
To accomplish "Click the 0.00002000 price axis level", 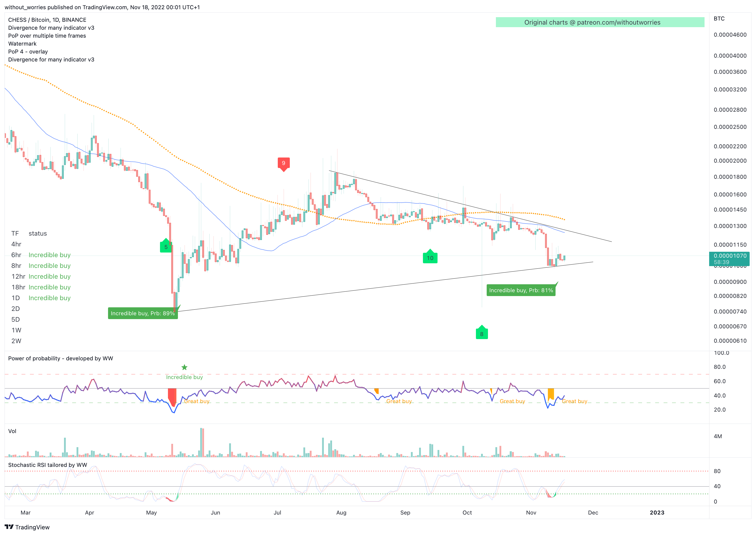I will point(730,161).
